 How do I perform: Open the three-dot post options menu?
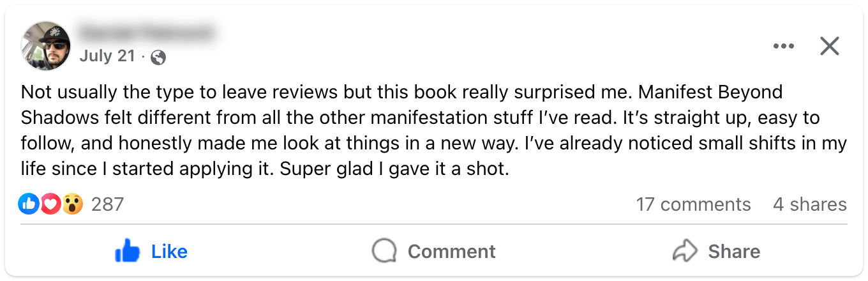click(x=783, y=47)
